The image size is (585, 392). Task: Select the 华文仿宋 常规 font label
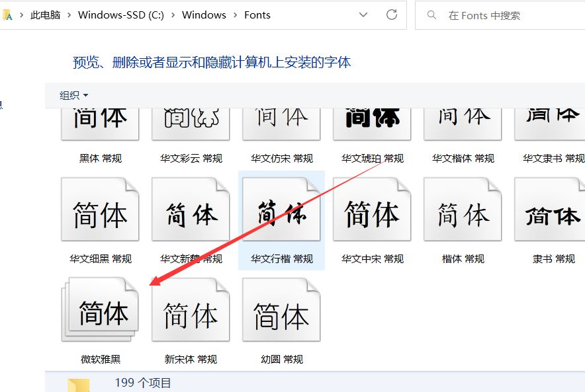[x=281, y=159]
